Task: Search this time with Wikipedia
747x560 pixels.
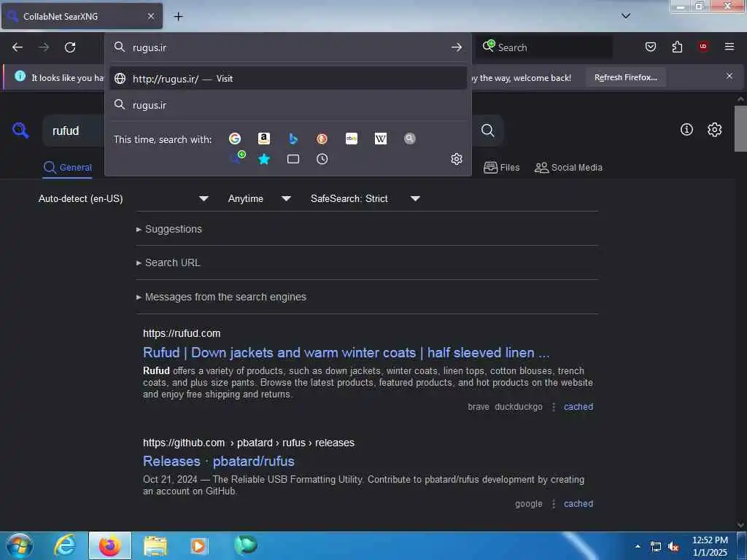Action: pos(381,139)
